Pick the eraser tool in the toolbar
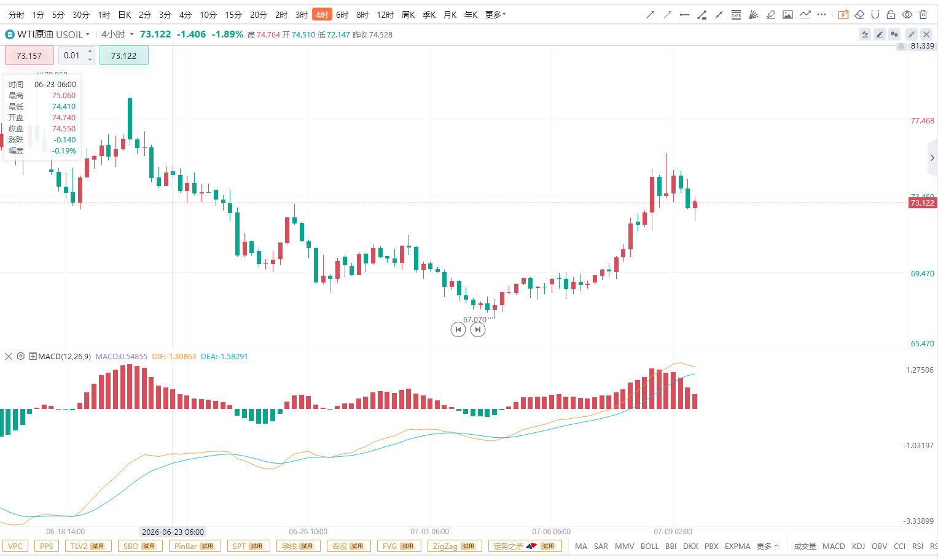The width and height of the screenshot is (938, 560). pyautogui.click(x=859, y=15)
